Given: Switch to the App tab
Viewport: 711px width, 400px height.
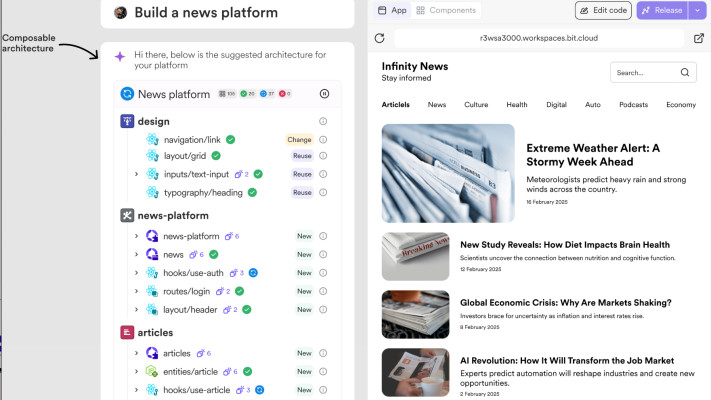Looking at the screenshot, I should pos(392,10).
